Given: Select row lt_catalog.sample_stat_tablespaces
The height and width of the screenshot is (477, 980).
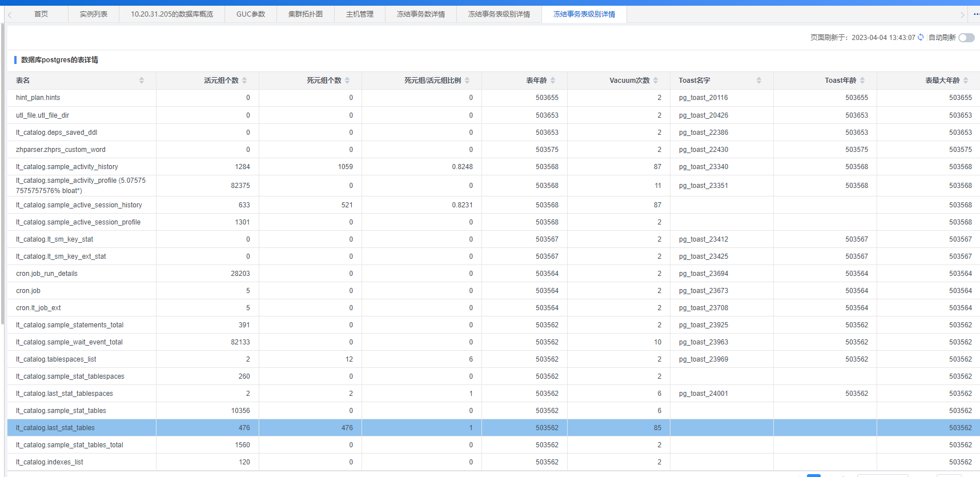Looking at the screenshot, I should tap(493, 376).
